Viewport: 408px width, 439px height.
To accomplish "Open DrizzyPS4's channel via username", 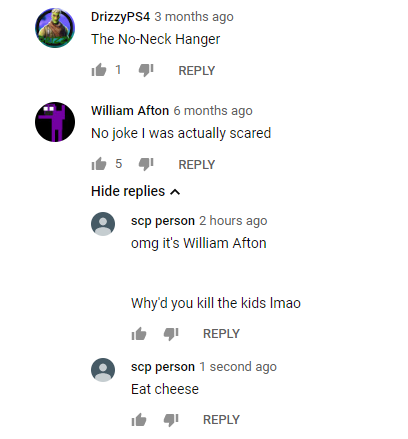I will tap(121, 17).
